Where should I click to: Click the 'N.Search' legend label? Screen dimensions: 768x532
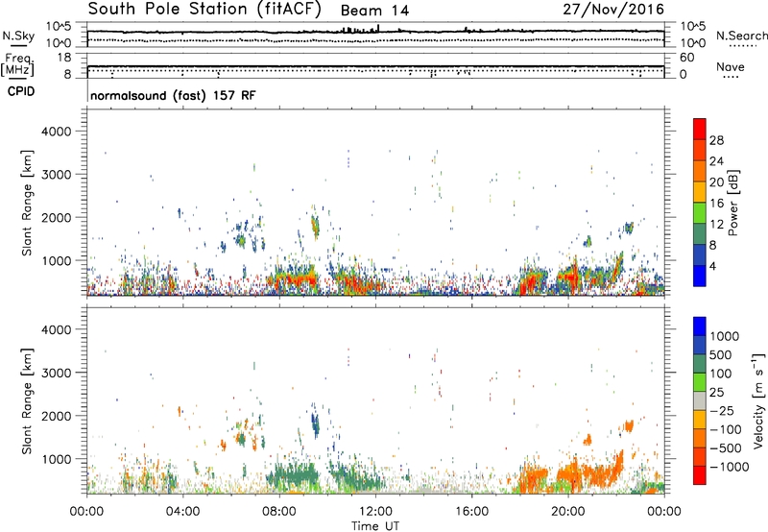tap(741, 36)
